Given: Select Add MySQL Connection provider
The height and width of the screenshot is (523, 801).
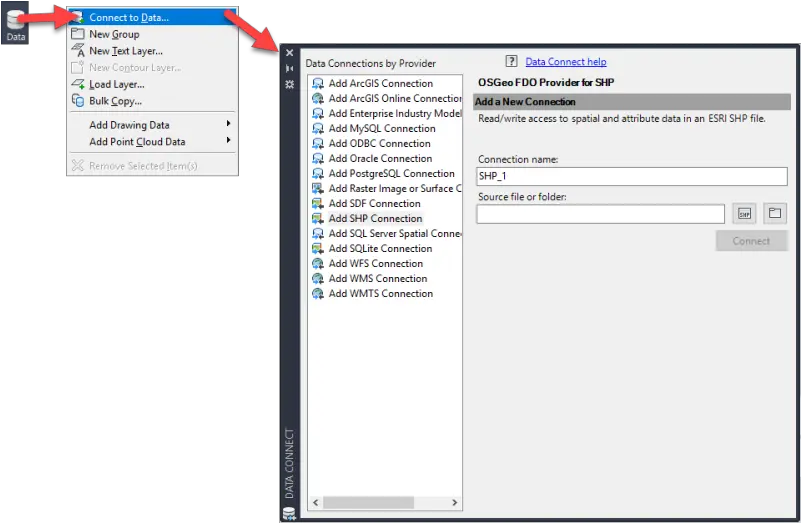Looking at the screenshot, I should pyautogui.click(x=382, y=128).
